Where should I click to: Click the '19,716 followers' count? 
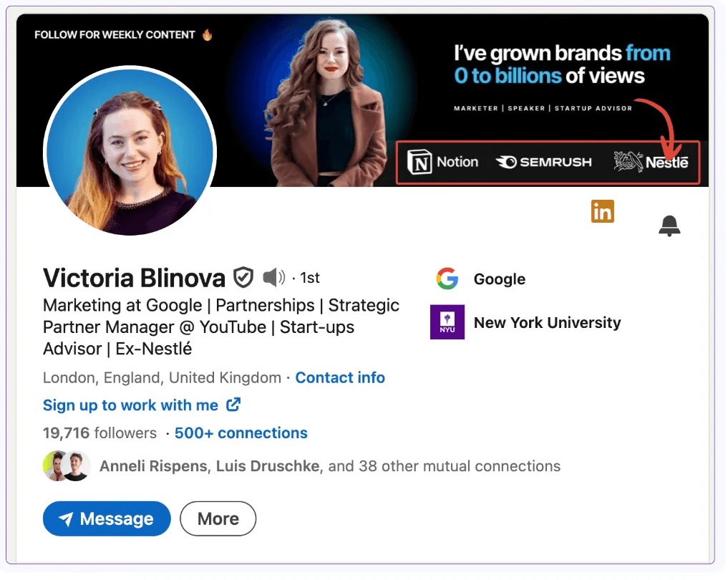[100, 432]
